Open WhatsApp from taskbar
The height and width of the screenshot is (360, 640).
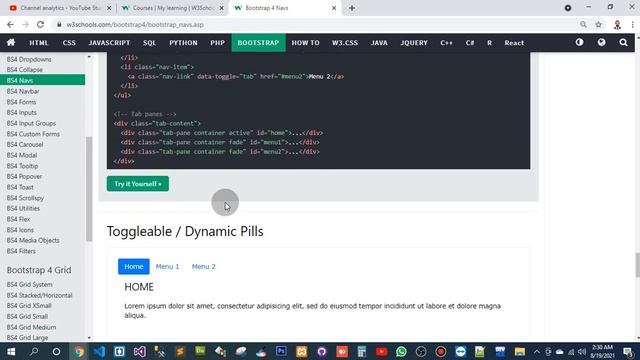(x=401, y=351)
